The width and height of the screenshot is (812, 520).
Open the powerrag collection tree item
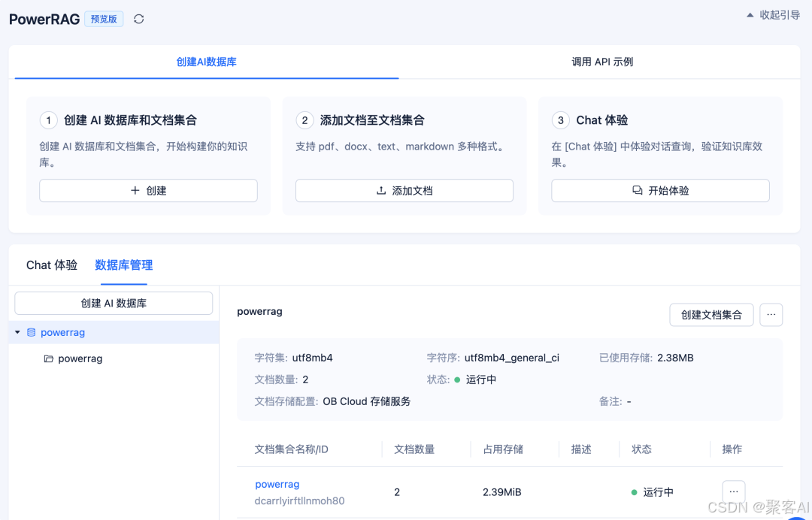point(80,358)
